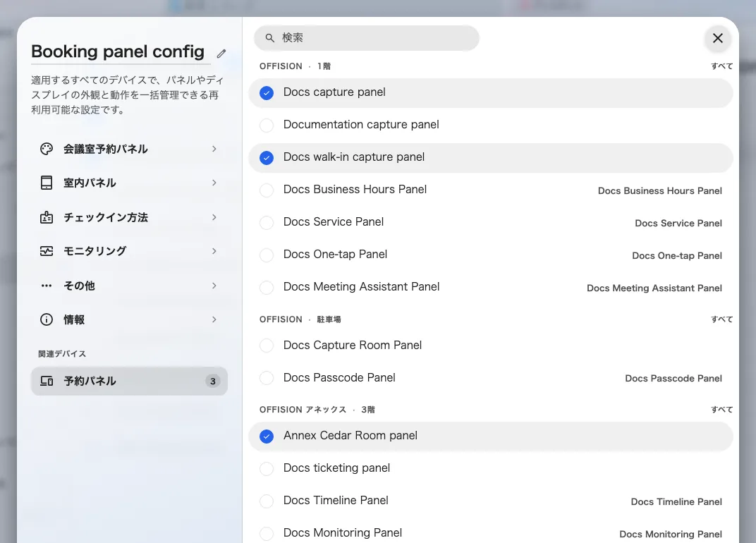The width and height of the screenshot is (756, 543).
Task: Select すべて for OFFISION 1階
Action: [721, 66]
